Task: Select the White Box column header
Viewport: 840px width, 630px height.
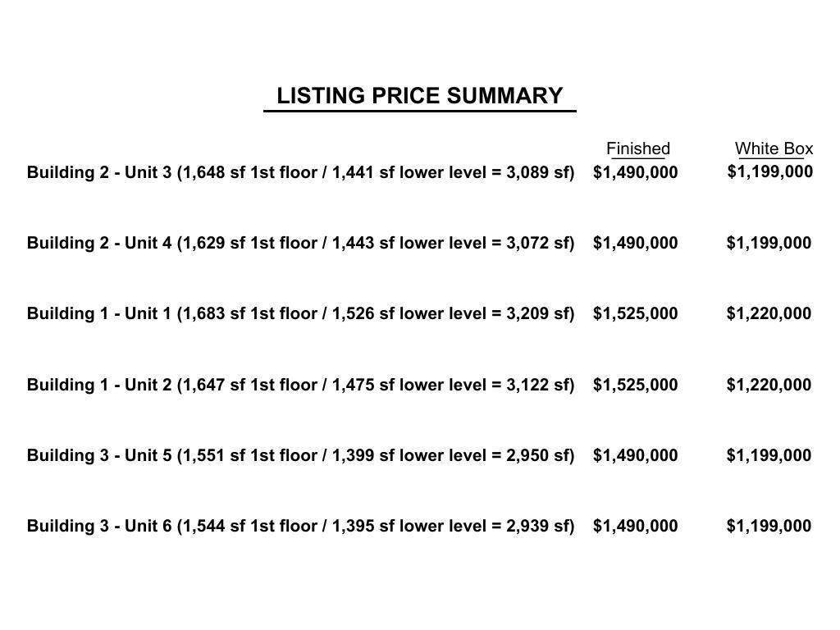Action: point(774,148)
